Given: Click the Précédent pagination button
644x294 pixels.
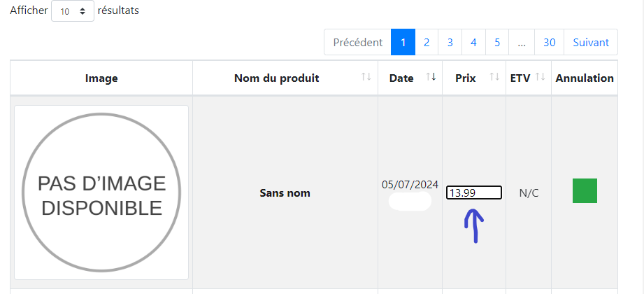Looking at the screenshot, I should tap(357, 42).
